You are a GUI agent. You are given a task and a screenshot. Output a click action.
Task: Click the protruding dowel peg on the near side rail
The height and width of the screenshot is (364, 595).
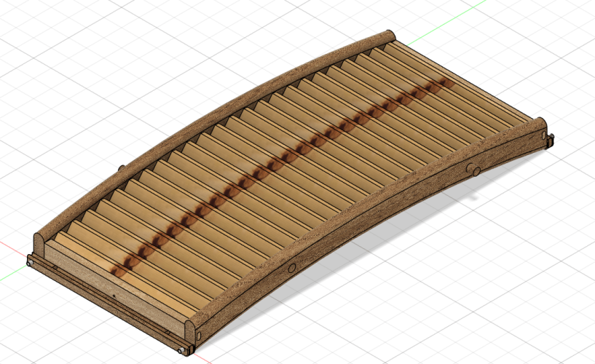pyautogui.click(x=473, y=171)
